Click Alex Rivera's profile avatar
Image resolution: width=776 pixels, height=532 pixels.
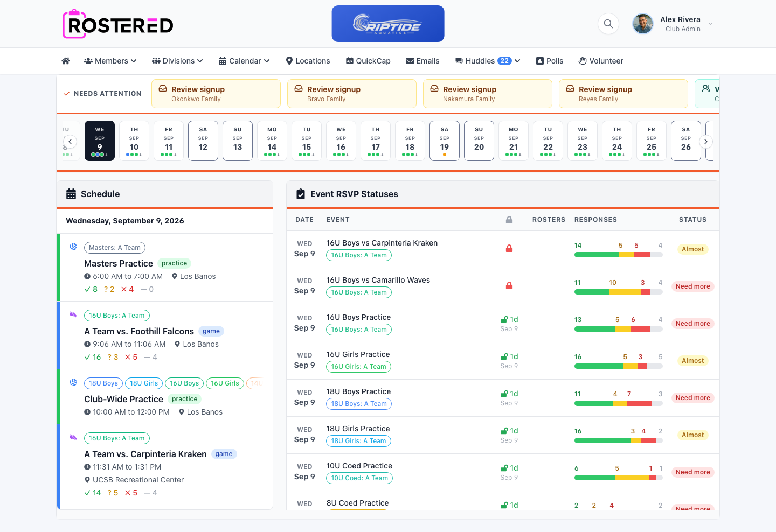[643, 24]
